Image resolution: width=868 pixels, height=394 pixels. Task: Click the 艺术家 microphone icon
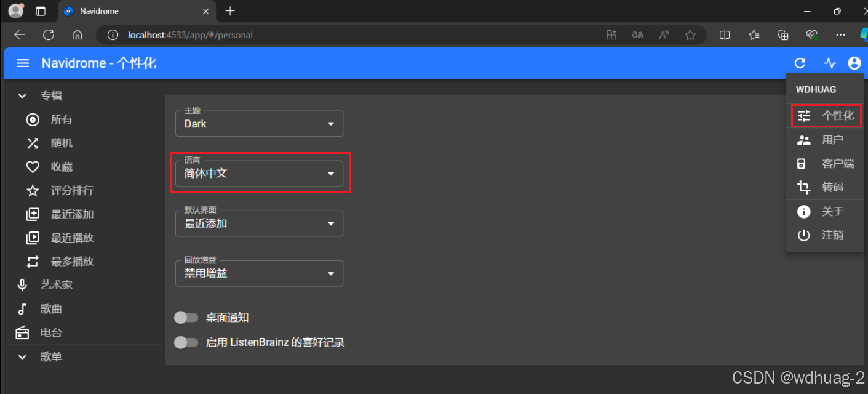tap(22, 285)
